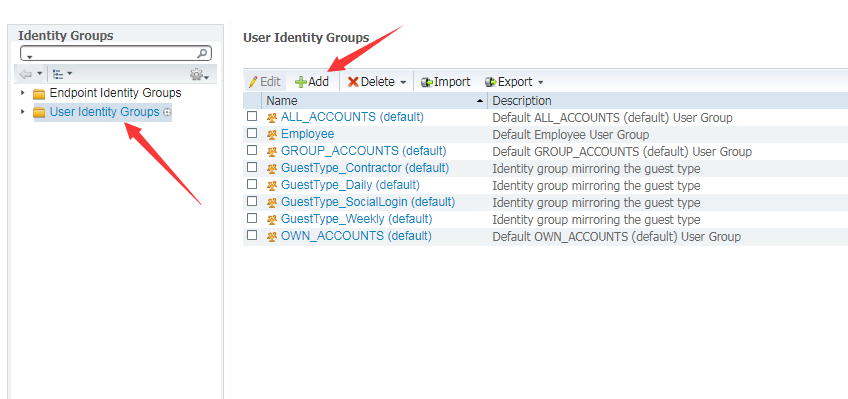Check the ALL_ACCOUNTS (default) row checkbox
Image resolution: width=848 pixels, height=399 pixels.
click(252, 117)
